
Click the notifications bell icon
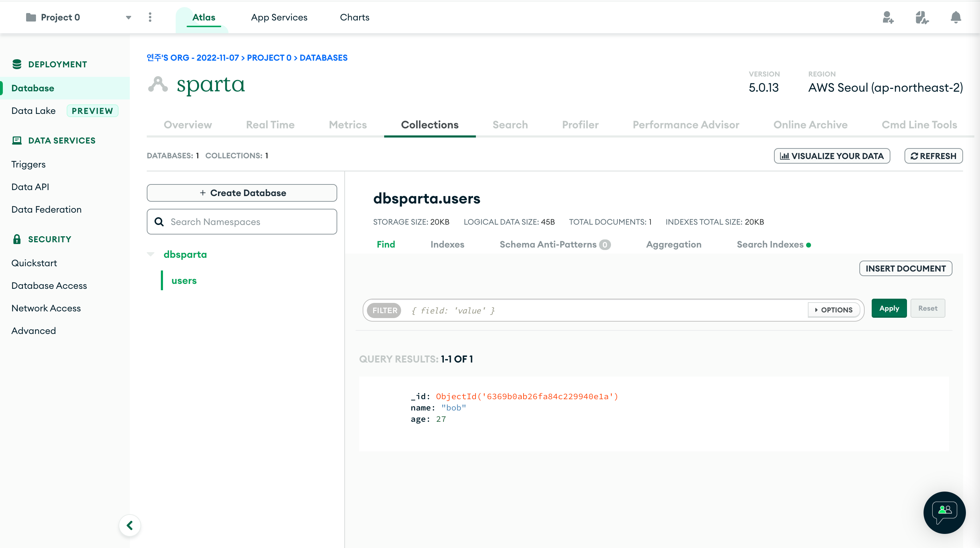pos(955,17)
